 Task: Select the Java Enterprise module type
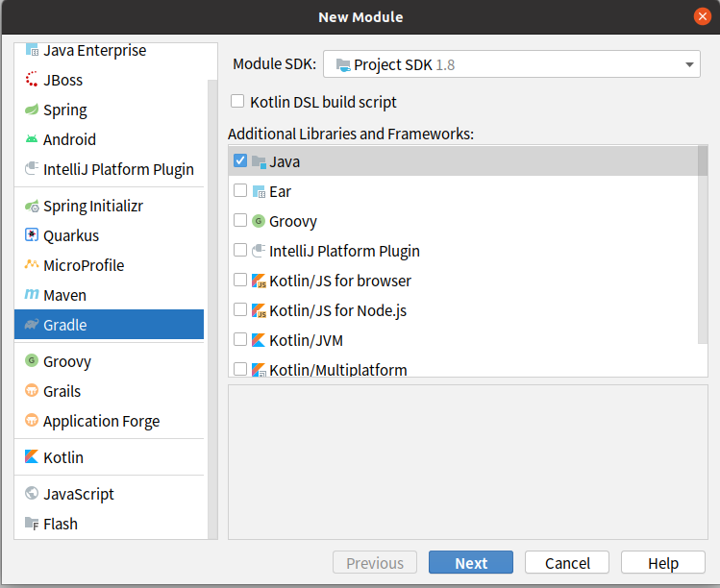[109, 50]
